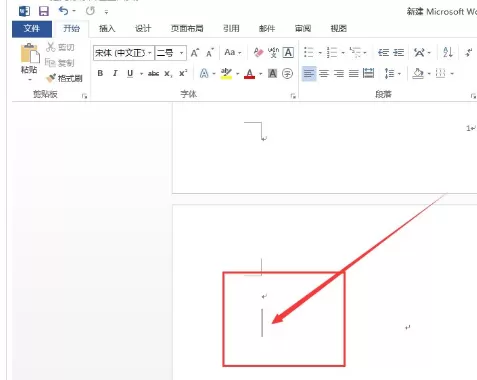Open the underline style dropdown arrow
The width and height of the screenshot is (477, 380).
141,74
